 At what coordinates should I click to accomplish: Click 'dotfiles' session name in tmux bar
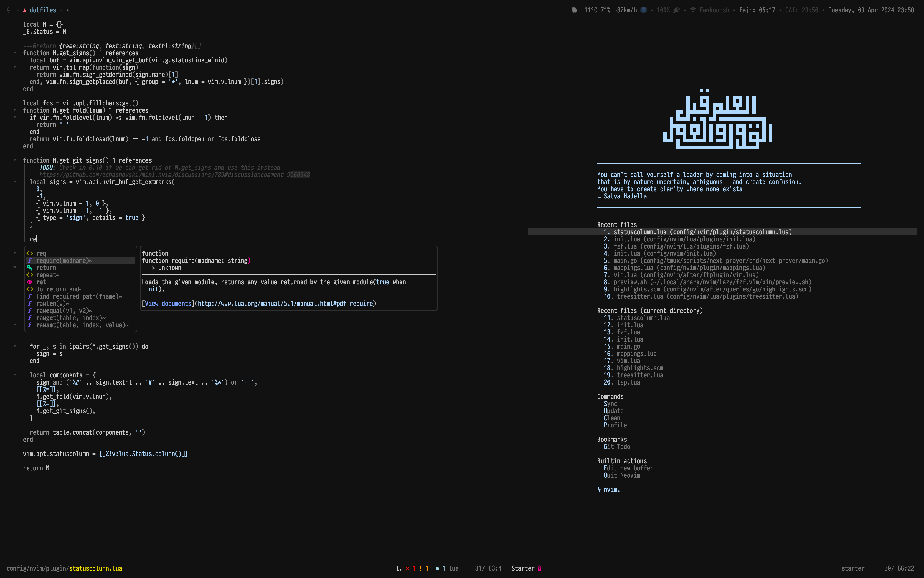pos(43,10)
